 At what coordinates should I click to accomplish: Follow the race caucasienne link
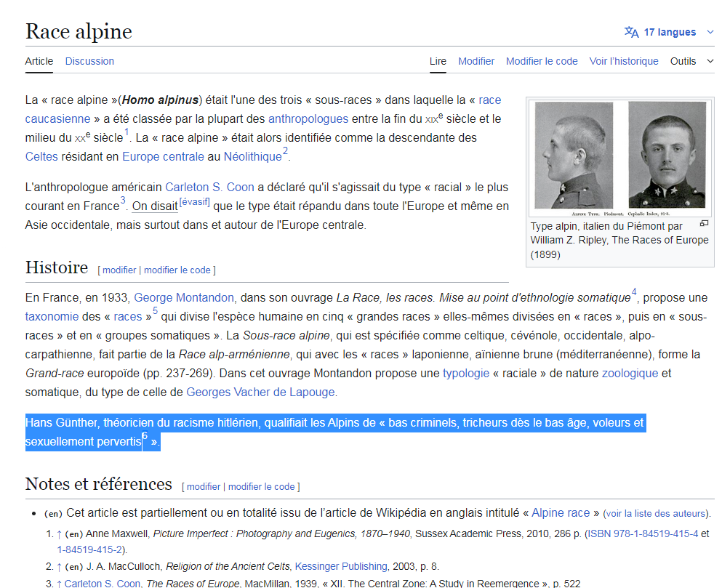click(x=57, y=118)
